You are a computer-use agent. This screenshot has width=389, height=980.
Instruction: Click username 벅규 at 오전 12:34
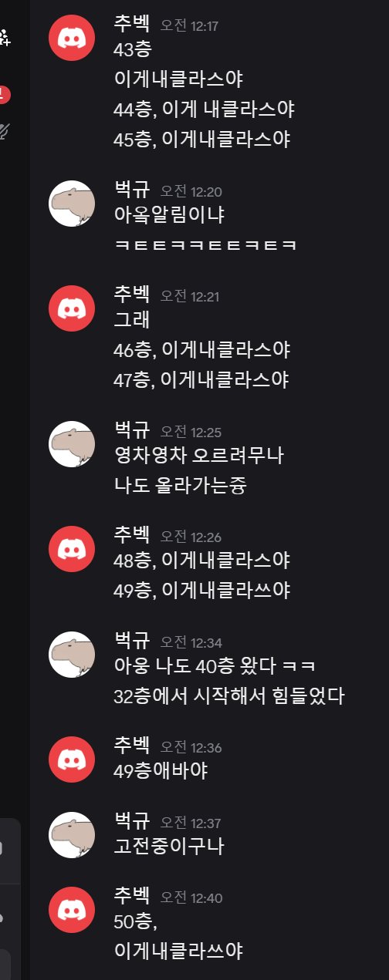pos(132,642)
